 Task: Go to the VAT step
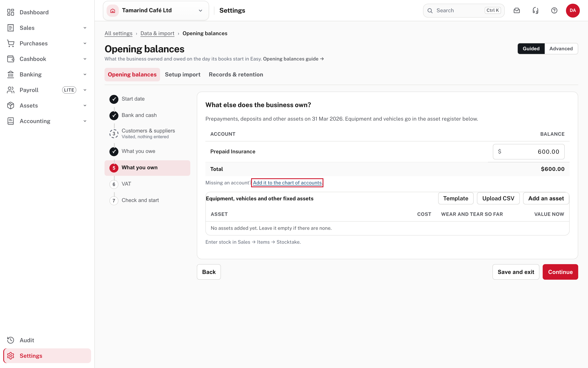[x=147, y=184]
